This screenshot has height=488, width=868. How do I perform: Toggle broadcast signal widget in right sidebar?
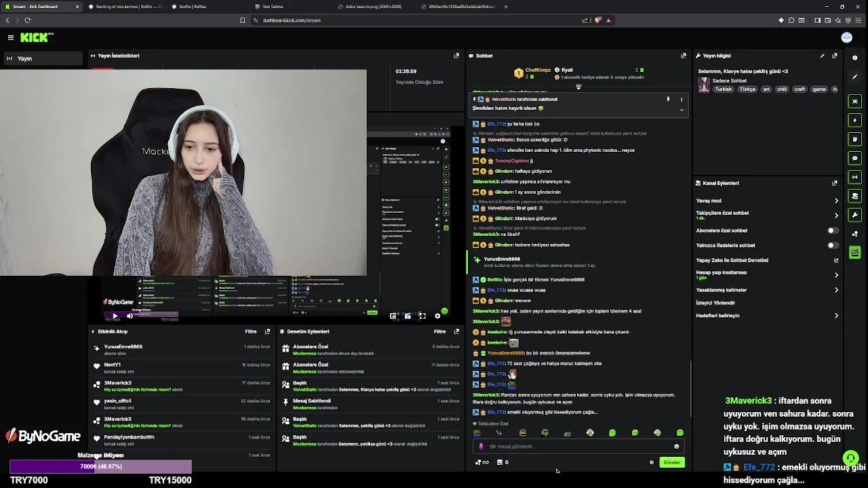coord(854,177)
